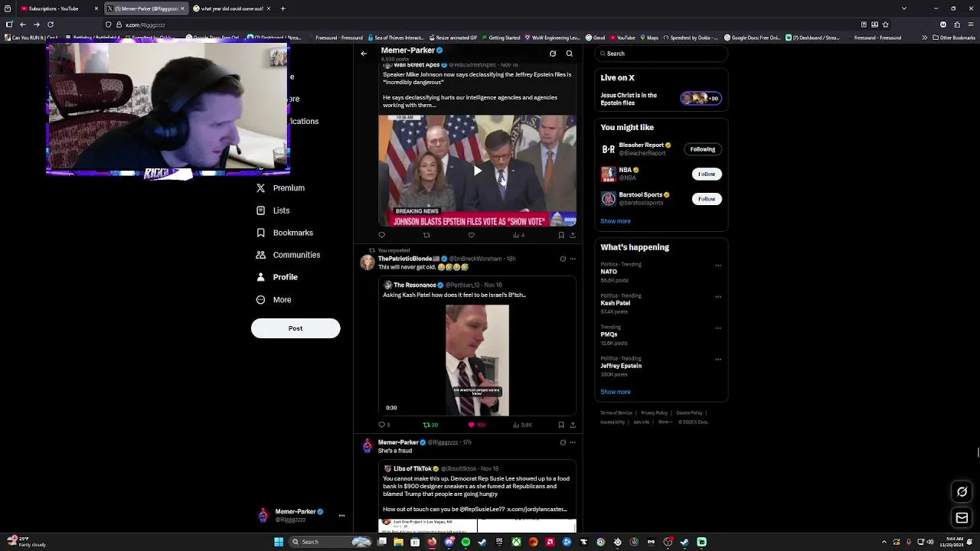Screen dimensions: 980x551
Task: Expand More menu in X sidebar
Action: point(274,300)
